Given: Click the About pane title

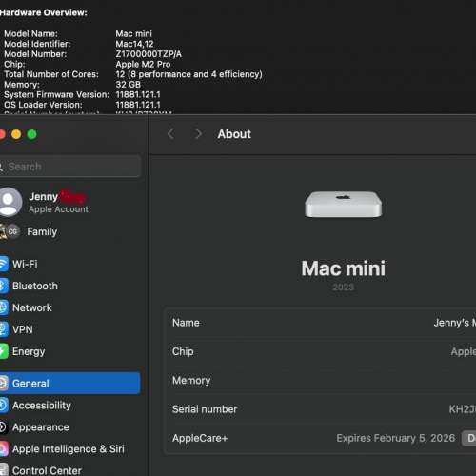Looking at the screenshot, I should point(234,134).
